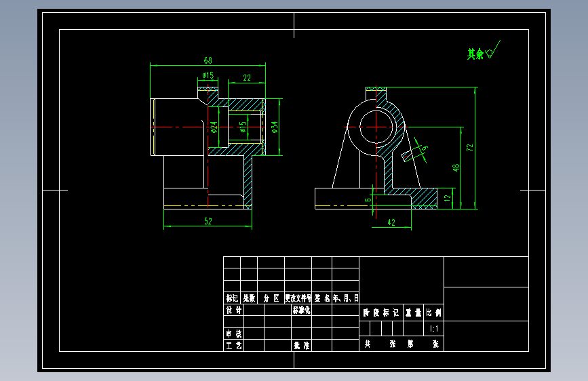The height and width of the screenshot is (381, 588).
Task: Click the "阶段标记" header cell
Action: pyautogui.click(x=381, y=313)
